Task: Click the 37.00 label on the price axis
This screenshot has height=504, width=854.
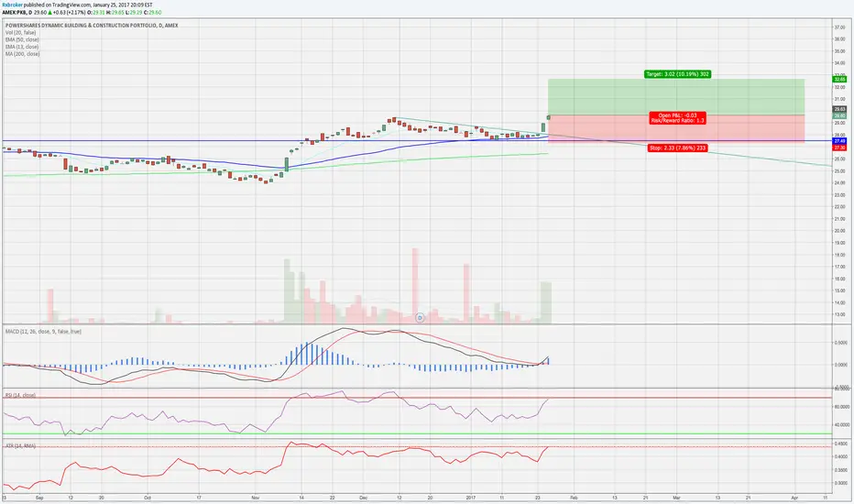Action: point(839,27)
